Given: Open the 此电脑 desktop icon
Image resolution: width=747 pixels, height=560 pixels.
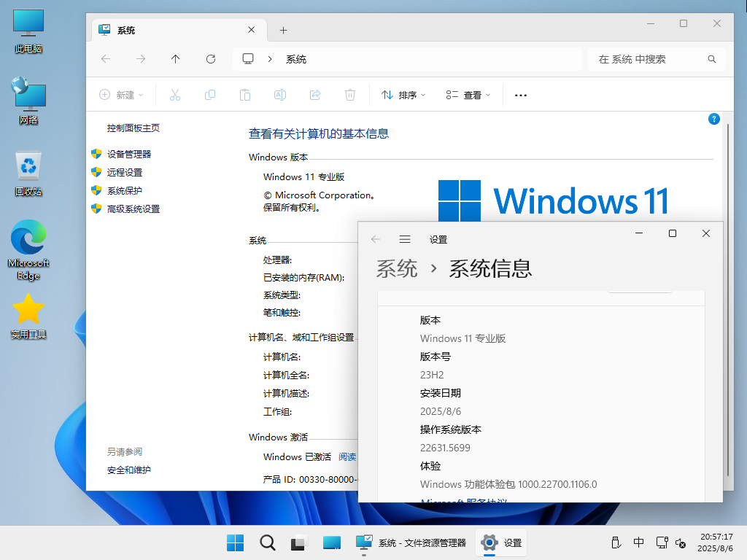Looking at the screenshot, I should pos(28,31).
